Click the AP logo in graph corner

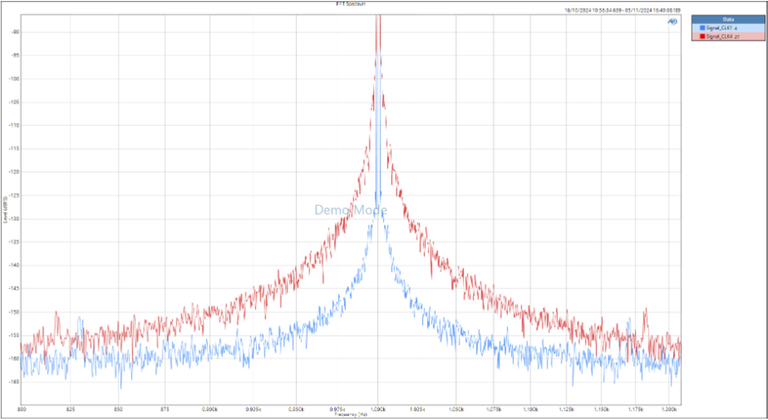(672, 22)
